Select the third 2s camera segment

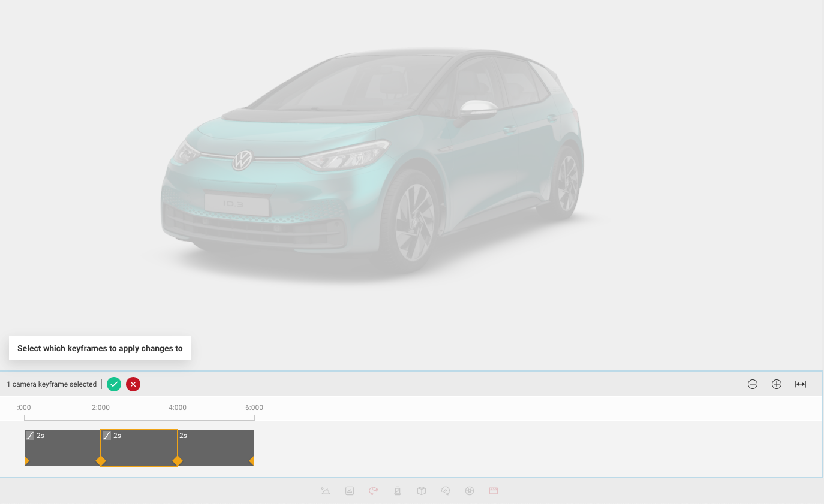216,448
